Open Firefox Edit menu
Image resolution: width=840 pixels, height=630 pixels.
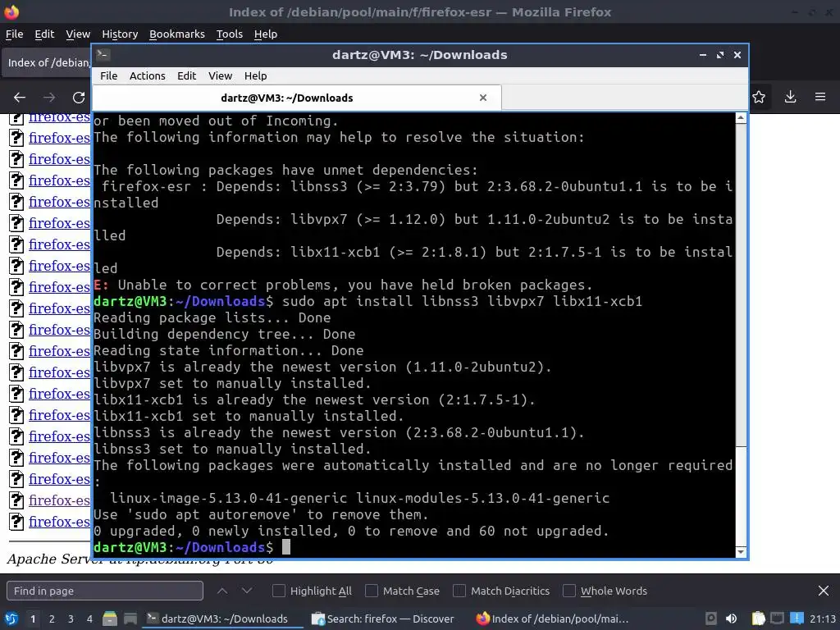[x=44, y=34]
